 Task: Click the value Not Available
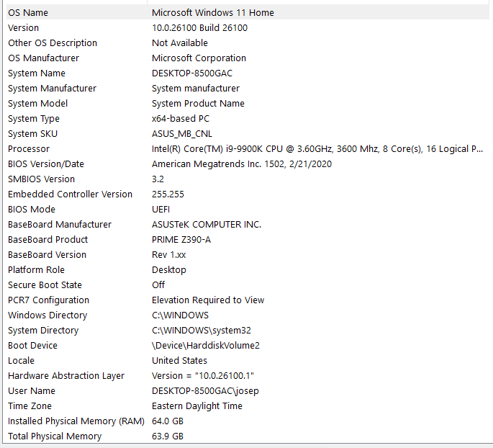tap(180, 43)
